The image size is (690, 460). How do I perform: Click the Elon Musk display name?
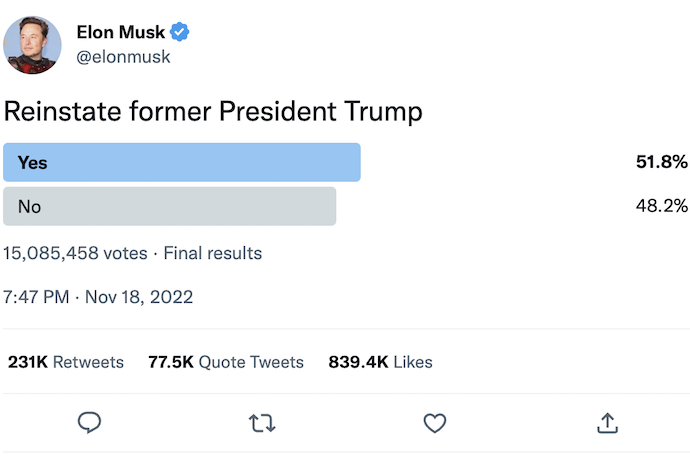[x=122, y=33]
